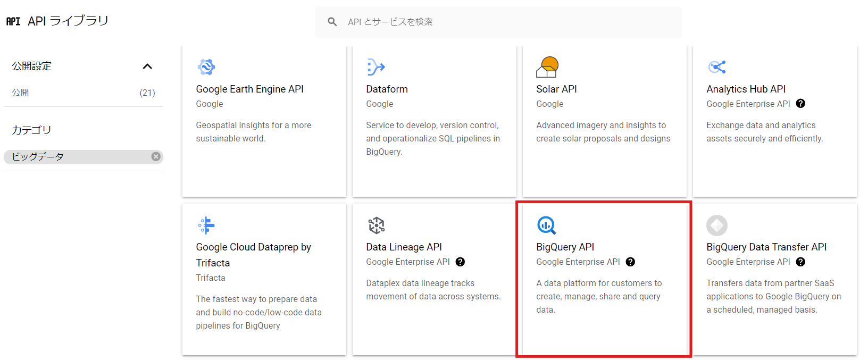Show Enterprise API help for Data Lineage
868x360 pixels.
click(x=460, y=262)
